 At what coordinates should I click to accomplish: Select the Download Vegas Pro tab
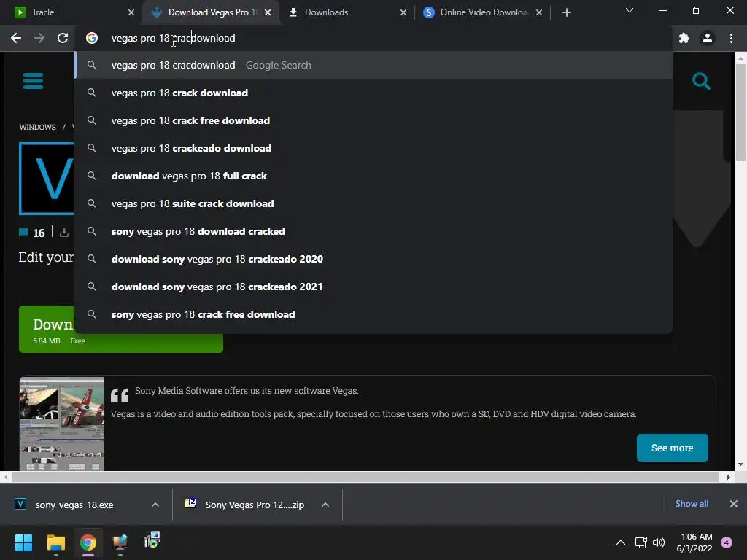coord(209,12)
